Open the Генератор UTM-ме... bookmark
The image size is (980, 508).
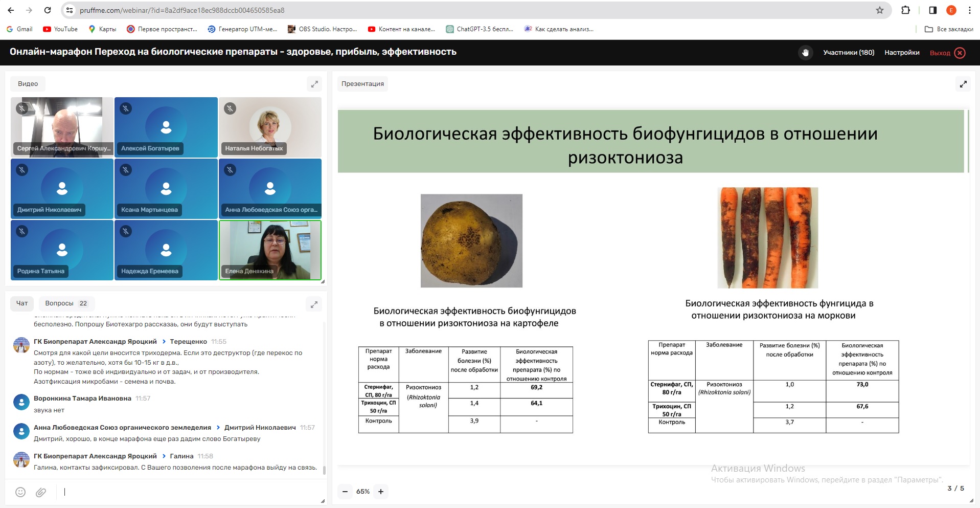coord(242,29)
